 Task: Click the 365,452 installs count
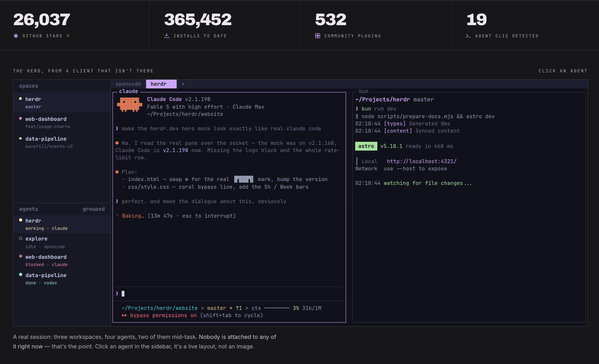198,19
